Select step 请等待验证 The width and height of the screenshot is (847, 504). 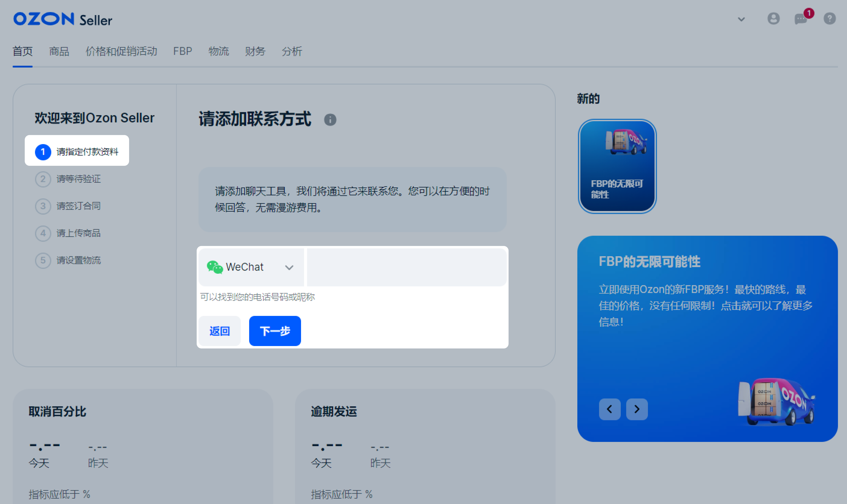pyautogui.click(x=78, y=179)
